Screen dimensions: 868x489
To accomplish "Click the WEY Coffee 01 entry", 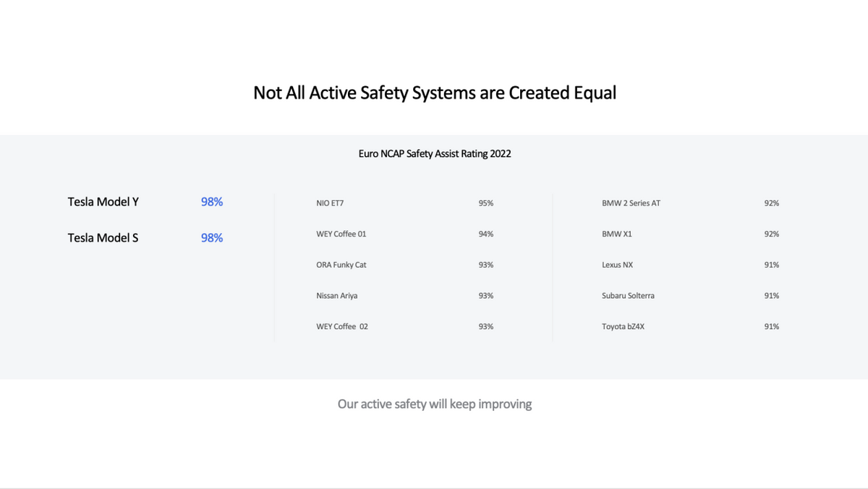I will [336, 234].
